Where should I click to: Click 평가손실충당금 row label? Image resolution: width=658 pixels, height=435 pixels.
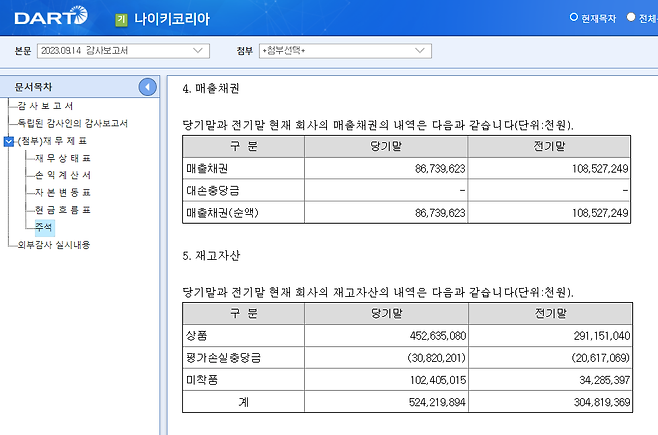(224, 358)
